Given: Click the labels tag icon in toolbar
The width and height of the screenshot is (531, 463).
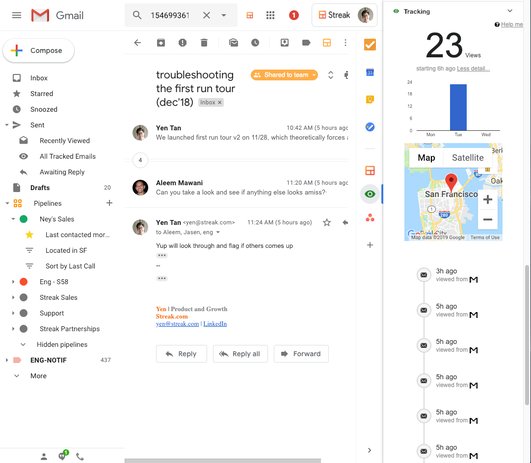Looking at the screenshot, I should tap(306, 43).
